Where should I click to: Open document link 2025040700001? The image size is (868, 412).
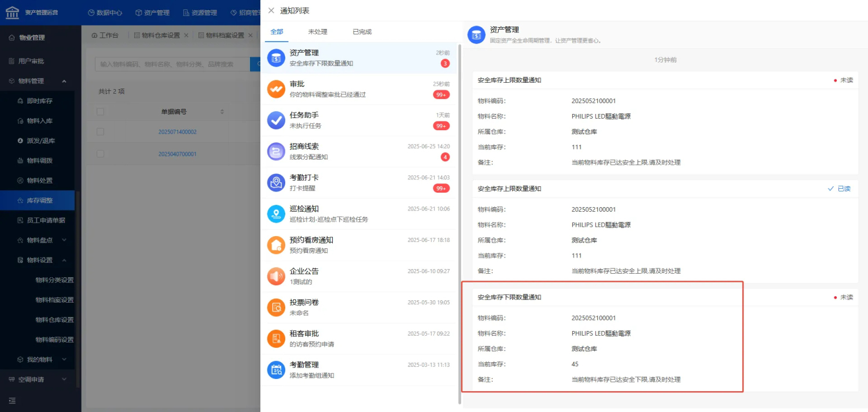tap(178, 154)
